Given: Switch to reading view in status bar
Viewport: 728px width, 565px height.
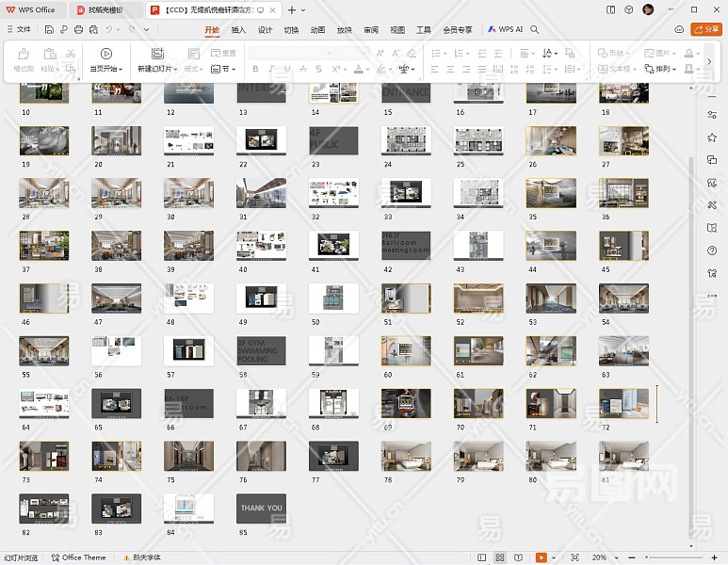Looking at the screenshot, I should (520, 557).
